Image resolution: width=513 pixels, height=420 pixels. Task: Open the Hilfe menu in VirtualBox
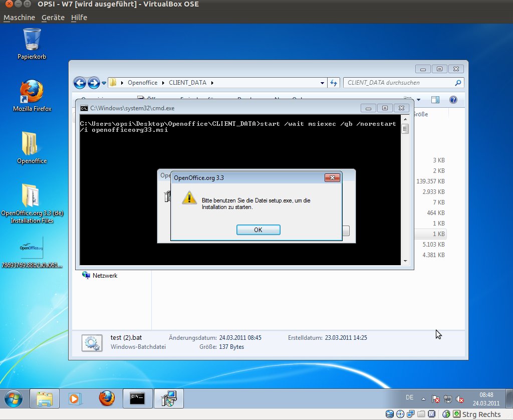click(79, 18)
